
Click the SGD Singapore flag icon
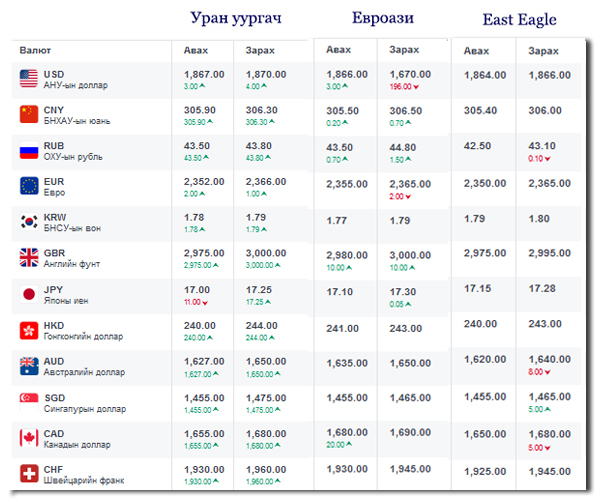pos(29,402)
